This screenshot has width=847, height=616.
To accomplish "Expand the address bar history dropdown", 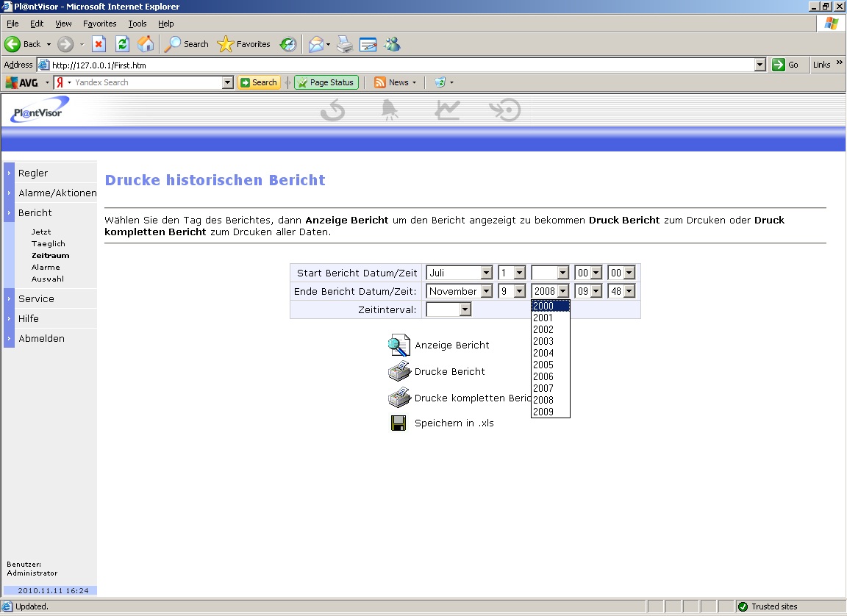I will [x=760, y=65].
